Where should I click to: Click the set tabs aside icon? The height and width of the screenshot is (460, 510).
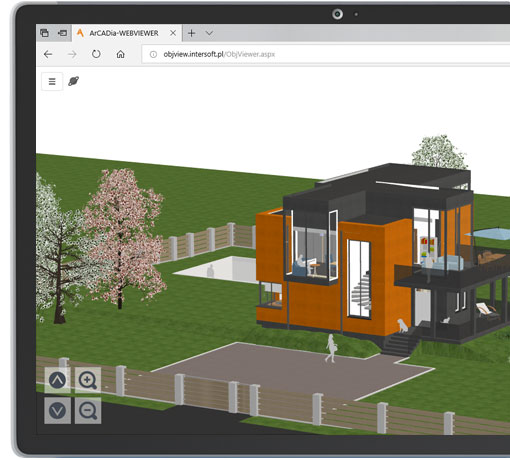click(62, 33)
